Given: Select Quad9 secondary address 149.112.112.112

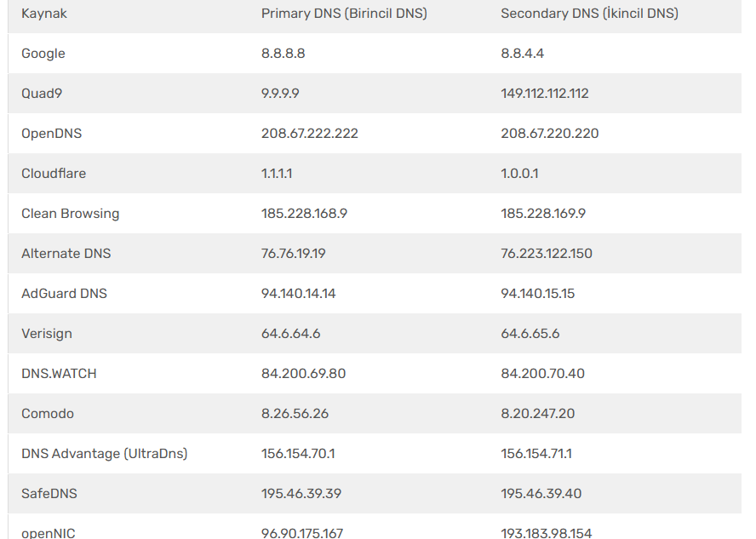Looking at the screenshot, I should (545, 94).
